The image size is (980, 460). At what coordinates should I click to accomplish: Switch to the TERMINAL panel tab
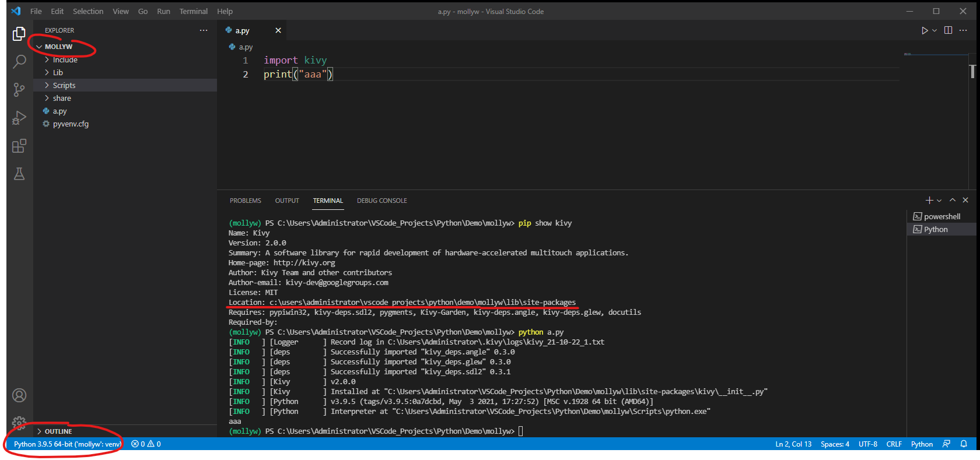point(328,201)
